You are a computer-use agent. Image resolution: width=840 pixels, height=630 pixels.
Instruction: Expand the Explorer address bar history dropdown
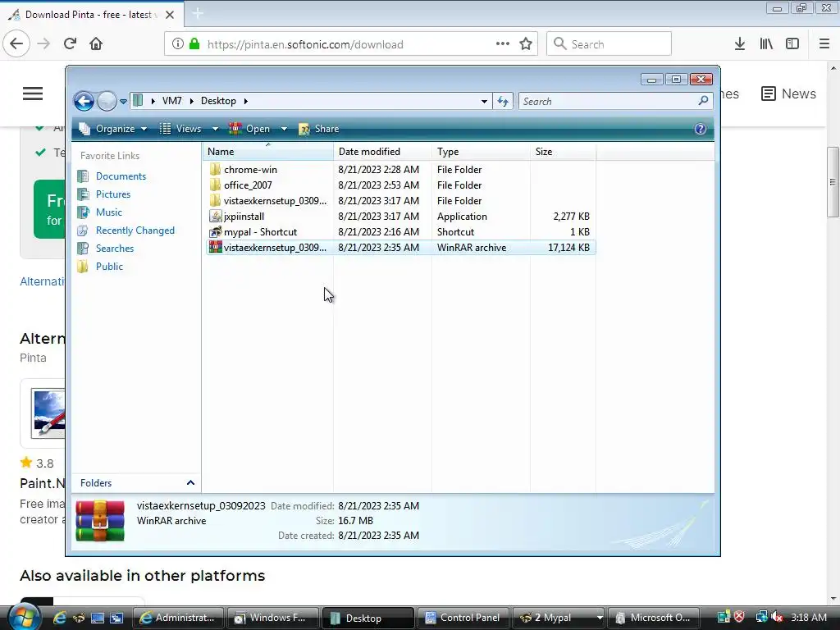coord(484,101)
